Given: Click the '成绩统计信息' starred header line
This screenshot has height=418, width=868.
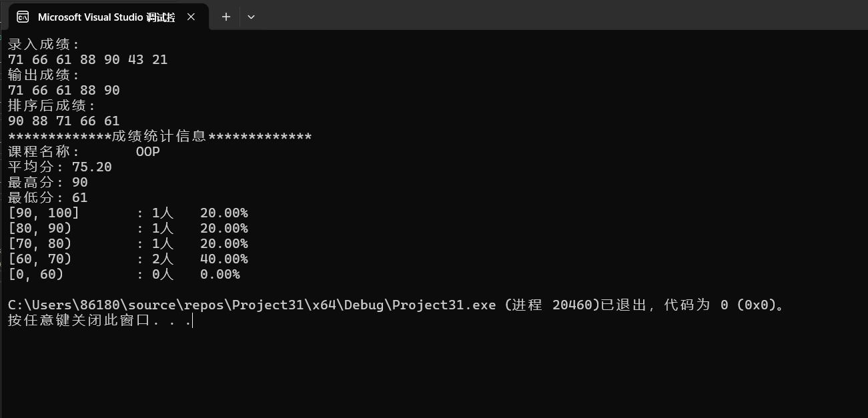Looking at the screenshot, I should [x=159, y=137].
